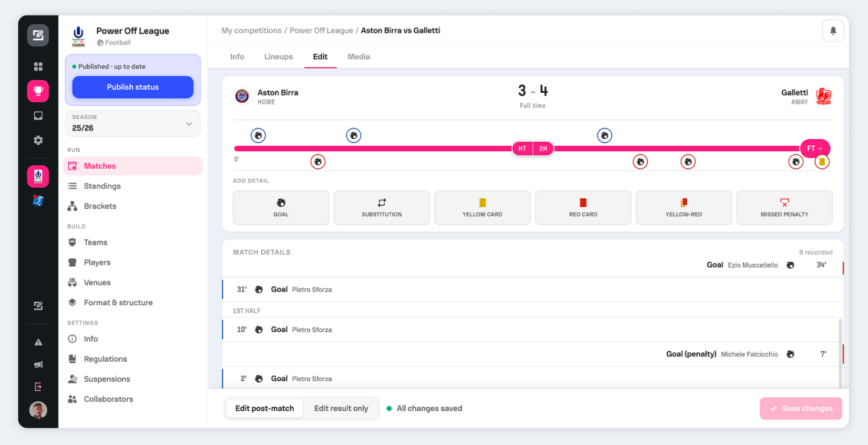Go to Teams in the sidebar
The height and width of the screenshot is (445, 868).
coord(133,243)
